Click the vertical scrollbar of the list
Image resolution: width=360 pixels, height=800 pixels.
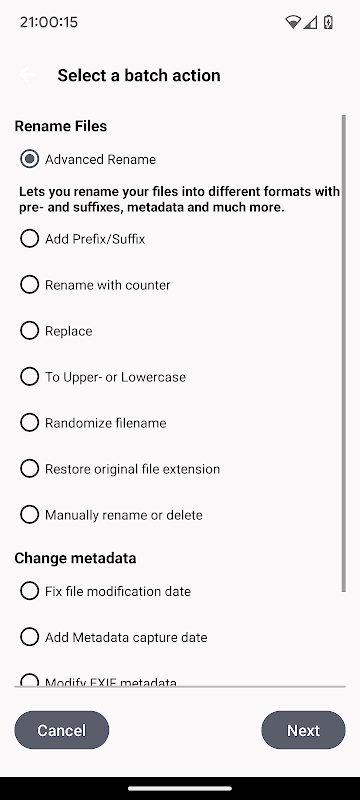tap(344, 354)
